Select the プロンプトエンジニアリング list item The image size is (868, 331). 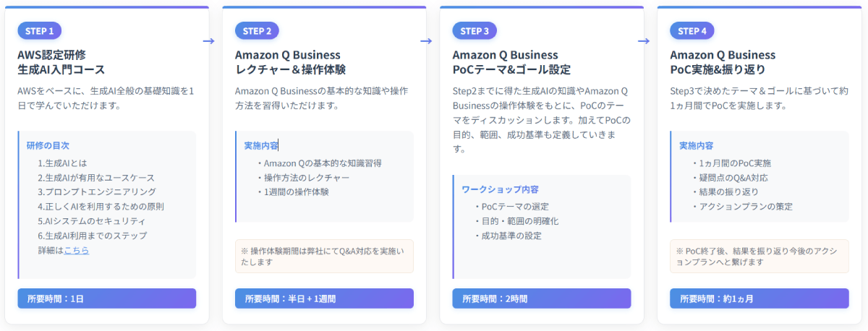pyautogui.click(x=97, y=192)
